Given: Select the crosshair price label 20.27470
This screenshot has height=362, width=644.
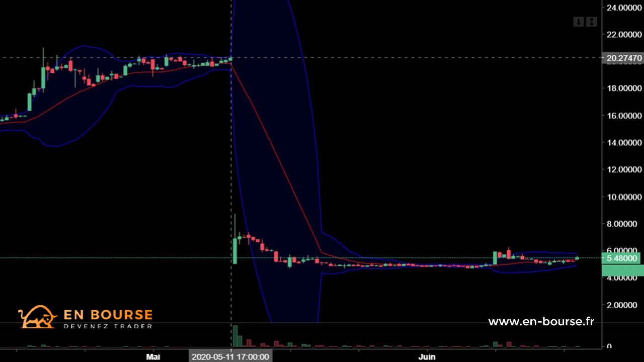Looking at the screenshot, I should pos(623,58).
